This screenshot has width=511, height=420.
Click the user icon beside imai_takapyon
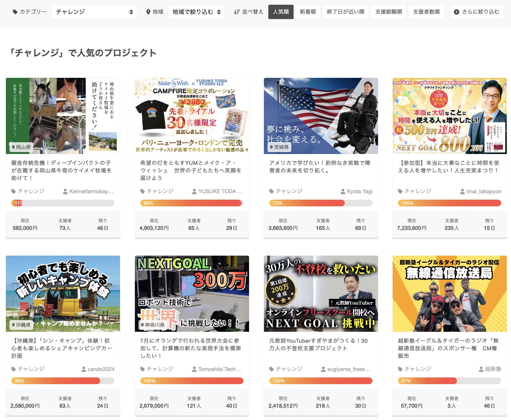coord(462,192)
